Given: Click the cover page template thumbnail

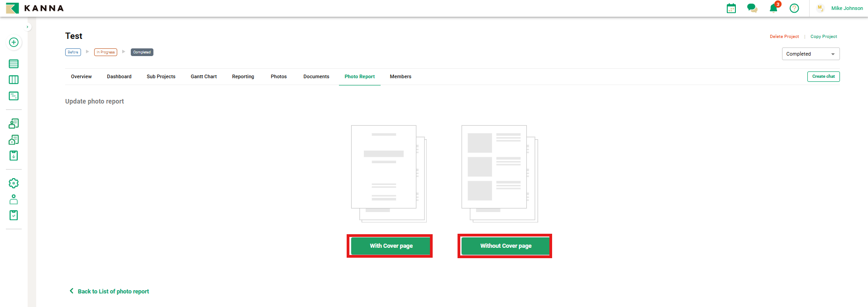Looking at the screenshot, I should pos(388,173).
